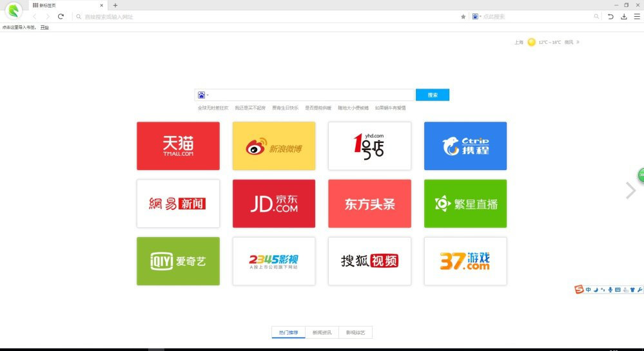Open the iQIYI 爱奇艺 tile

pyautogui.click(x=179, y=261)
